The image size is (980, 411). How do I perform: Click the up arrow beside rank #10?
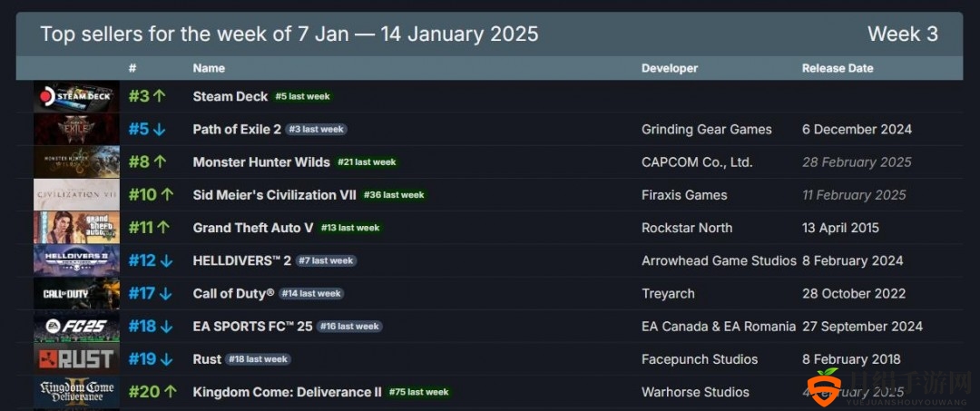[x=167, y=195]
